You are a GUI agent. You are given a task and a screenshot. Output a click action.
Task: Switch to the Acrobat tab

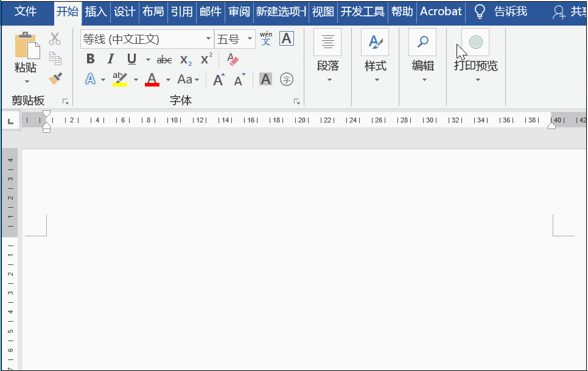coord(441,12)
